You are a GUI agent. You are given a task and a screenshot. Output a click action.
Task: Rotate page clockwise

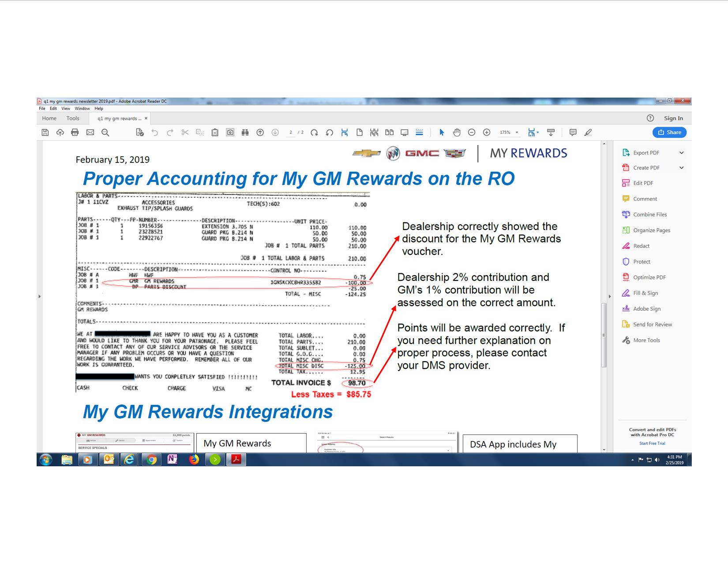click(x=314, y=132)
